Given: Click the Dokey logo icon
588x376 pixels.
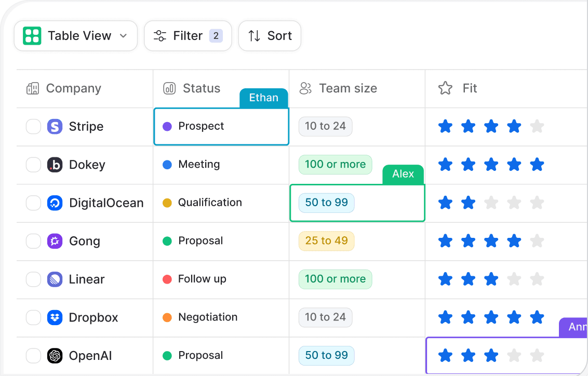Looking at the screenshot, I should coord(55,165).
